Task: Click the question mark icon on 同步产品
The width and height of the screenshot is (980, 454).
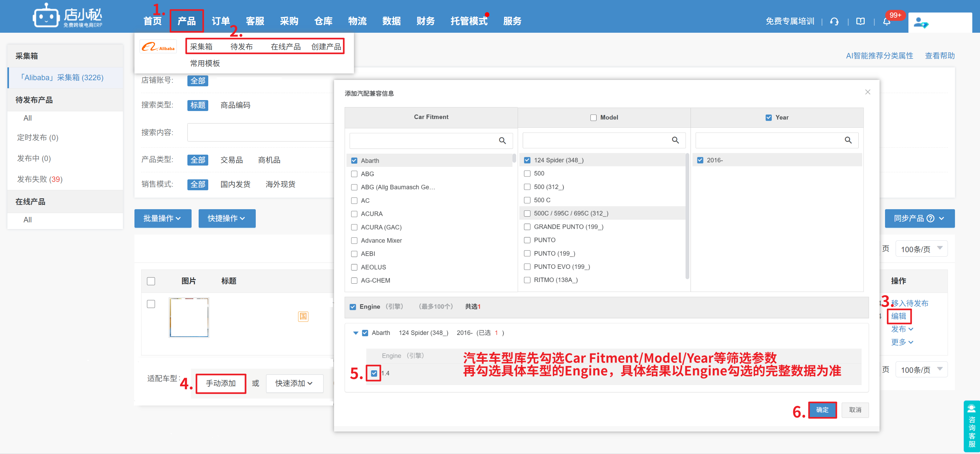Action: click(x=931, y=218)
